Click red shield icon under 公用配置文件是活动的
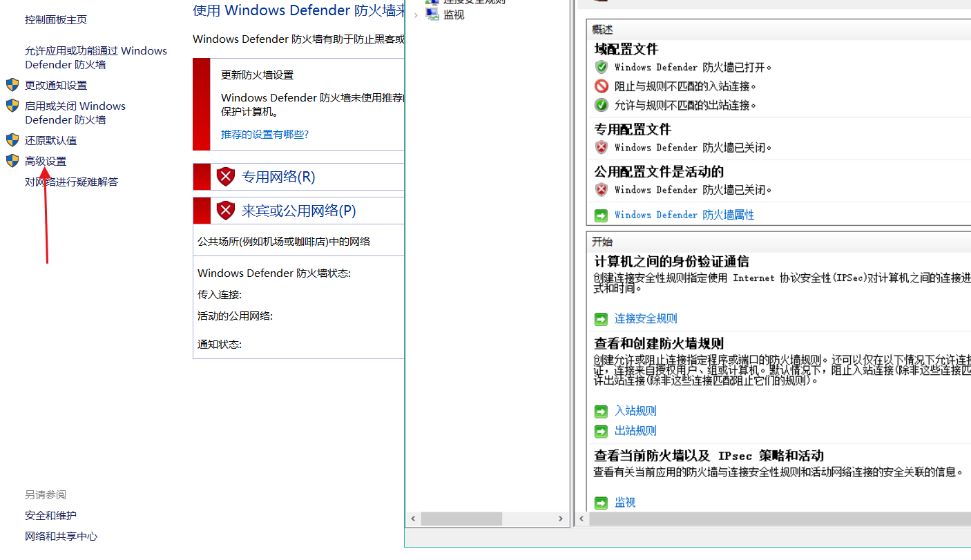The width and height of the screenshot is (971, 560). [x=602, y=189]
